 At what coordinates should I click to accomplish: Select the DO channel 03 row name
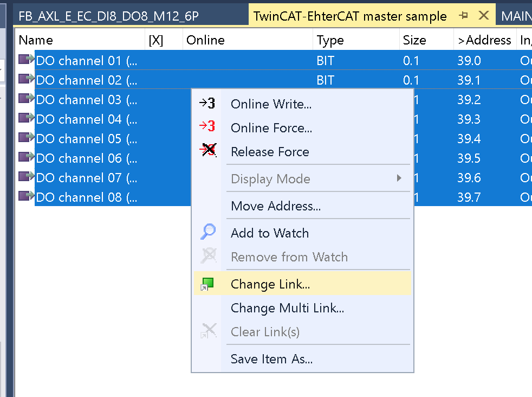(87, 100)
